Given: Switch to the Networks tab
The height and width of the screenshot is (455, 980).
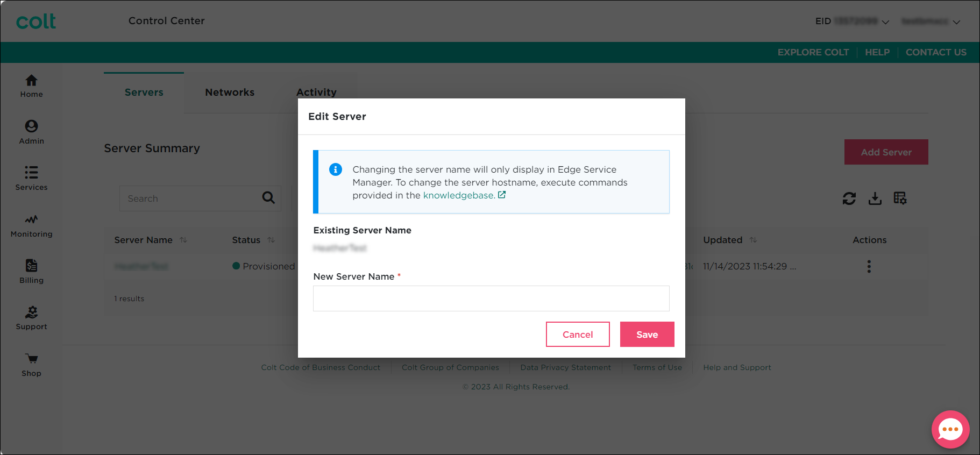Looking at the screenshot, I should [x=230, y=93].
